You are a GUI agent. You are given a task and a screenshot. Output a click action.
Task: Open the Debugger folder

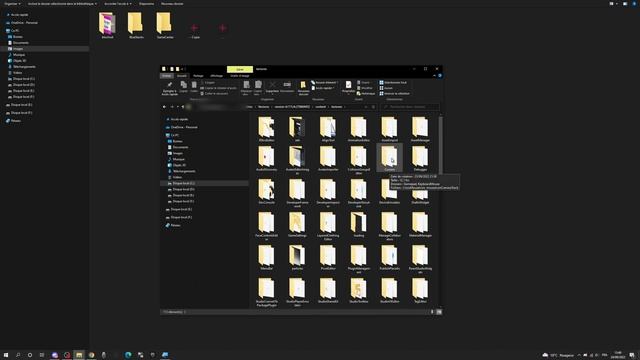(x=420, y=158)
